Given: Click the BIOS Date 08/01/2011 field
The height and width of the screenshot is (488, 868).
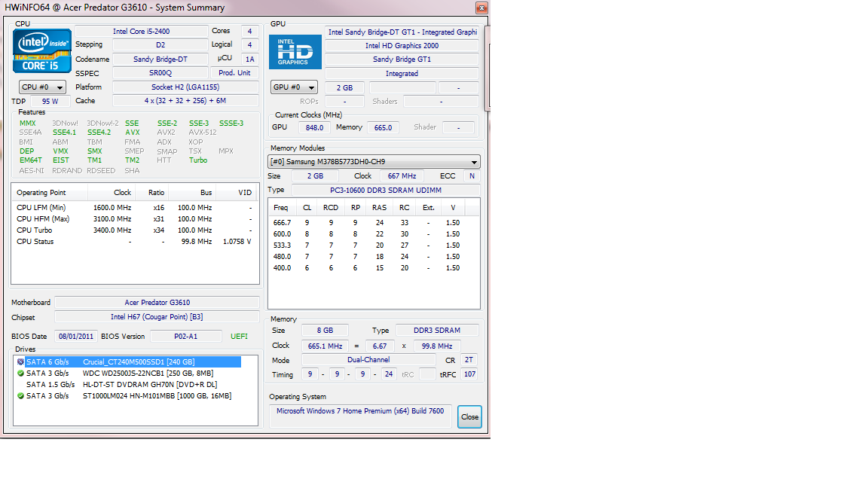Looking at the screenshot, I should coord(76,337).
